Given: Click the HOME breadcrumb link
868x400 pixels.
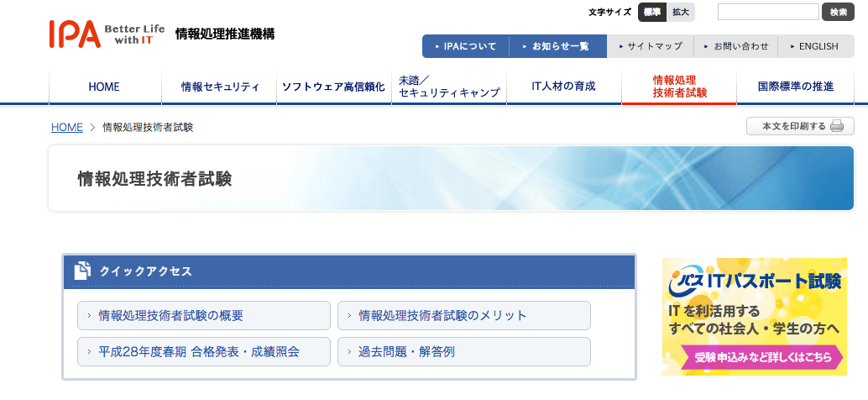Looking at the screenshot, I should pyautogui.click(x=67, y=128).
